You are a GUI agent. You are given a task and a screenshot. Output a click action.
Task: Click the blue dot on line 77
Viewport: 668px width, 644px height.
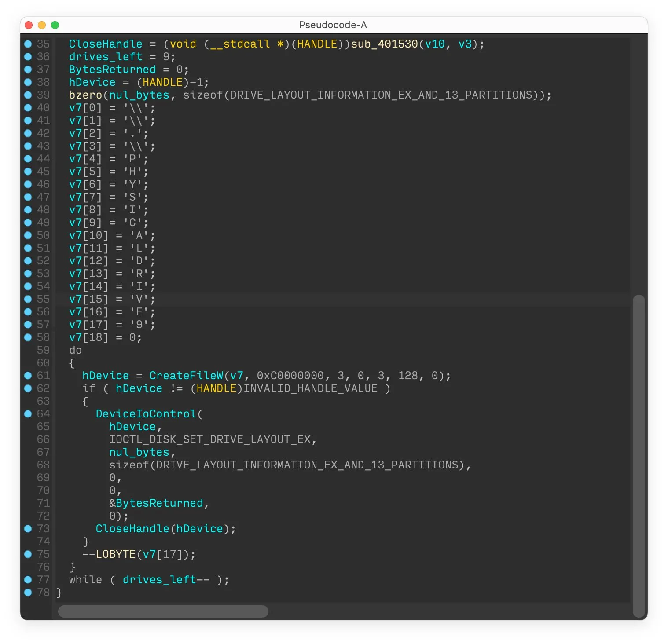[28, 579]
